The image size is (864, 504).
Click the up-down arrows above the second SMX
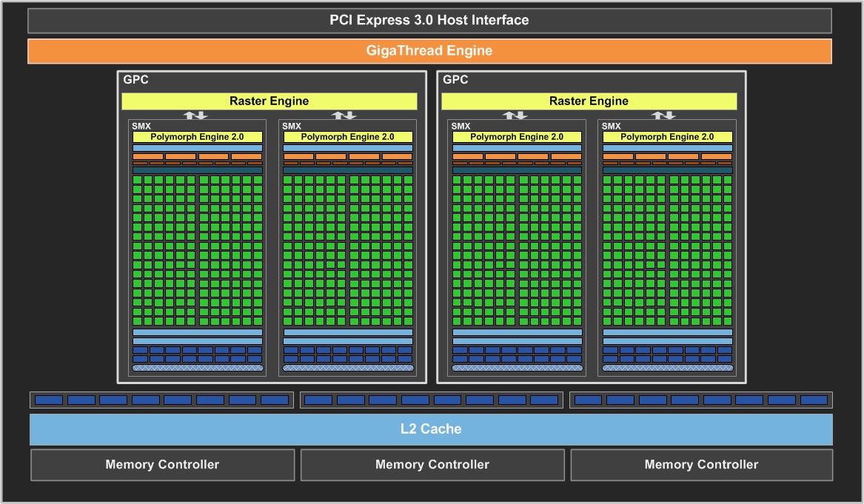344,115
